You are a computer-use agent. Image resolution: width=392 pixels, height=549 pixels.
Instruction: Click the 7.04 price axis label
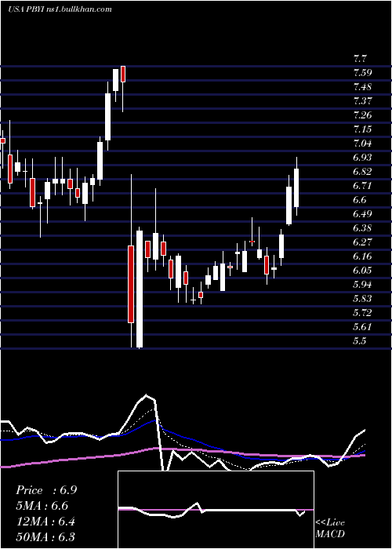click(x=362, y=144)
